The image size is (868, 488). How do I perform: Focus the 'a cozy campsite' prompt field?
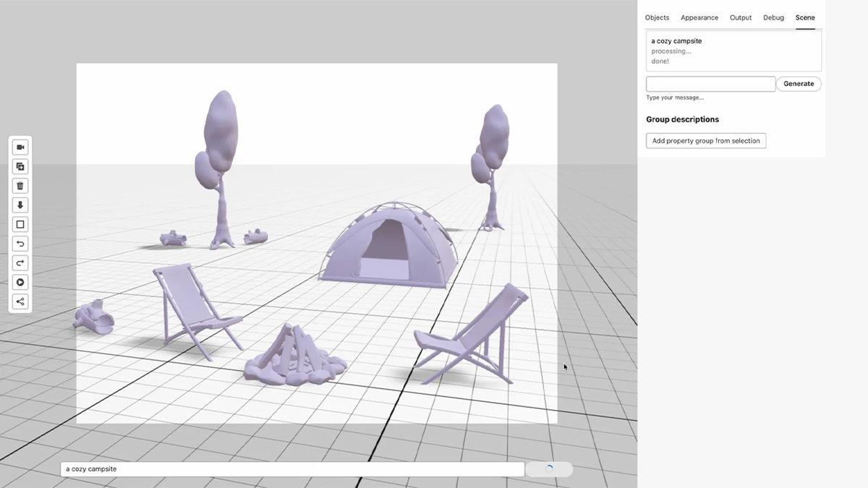(x=289, y=468)
